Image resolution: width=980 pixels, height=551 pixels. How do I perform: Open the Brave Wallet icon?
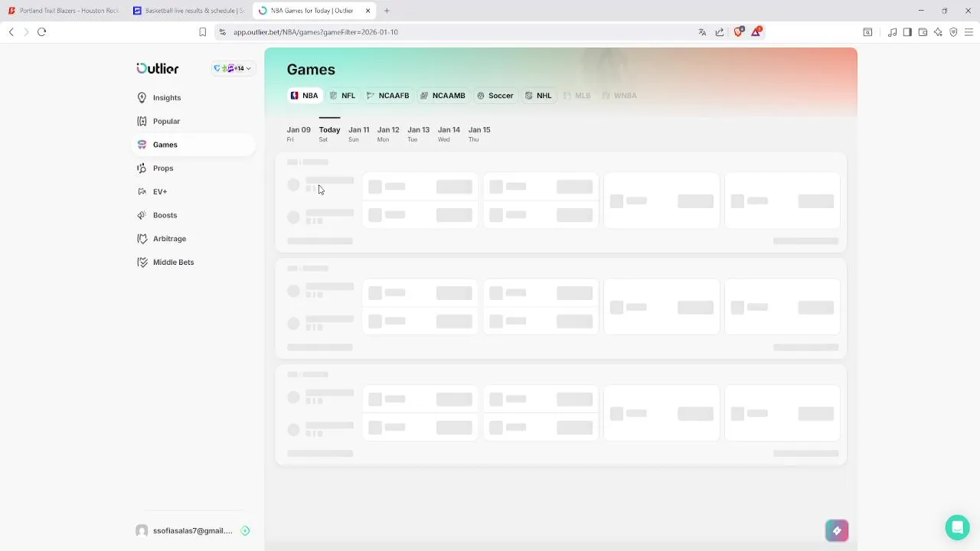point(923,32)
